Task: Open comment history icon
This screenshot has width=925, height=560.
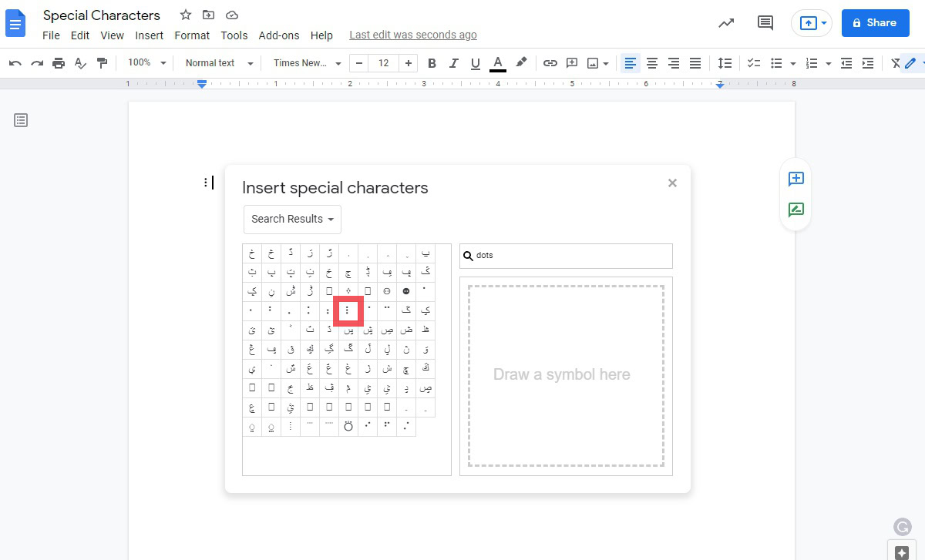Action: [765, 23]
